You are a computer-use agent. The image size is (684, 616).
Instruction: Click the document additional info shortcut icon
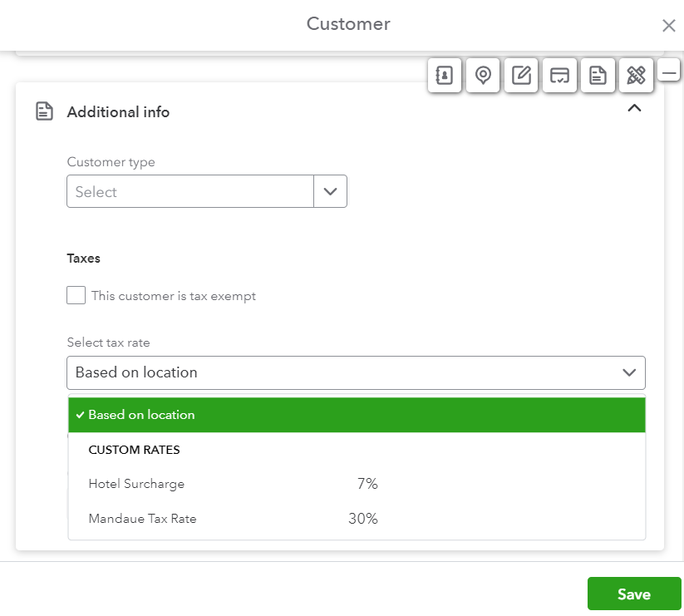598,76
